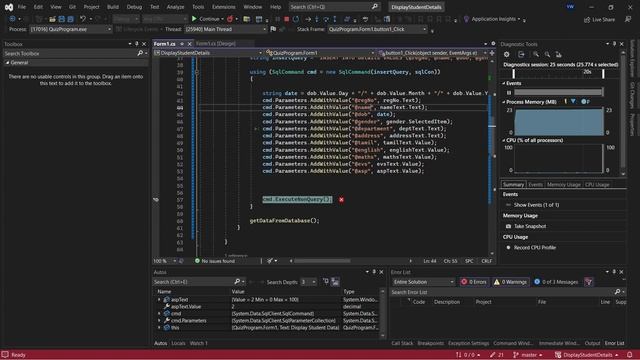This screenshot has height=360, width=640.
Task: Open the Stack Frame dropdown
Action: coord(378,29)
